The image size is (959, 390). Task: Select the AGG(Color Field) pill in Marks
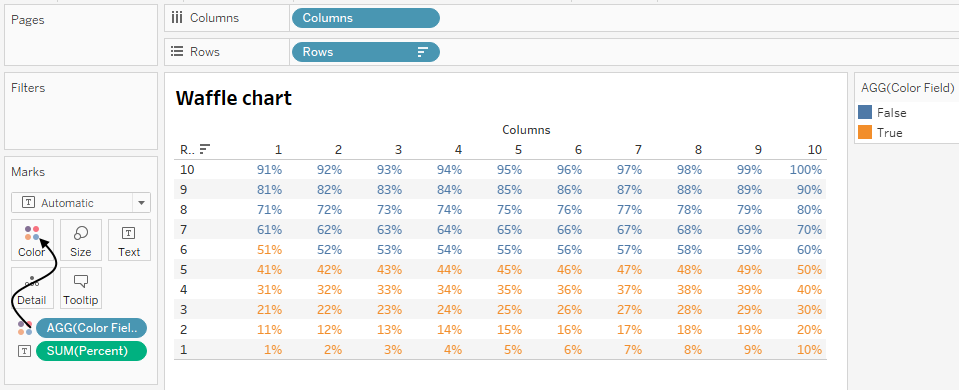(92, 328)
